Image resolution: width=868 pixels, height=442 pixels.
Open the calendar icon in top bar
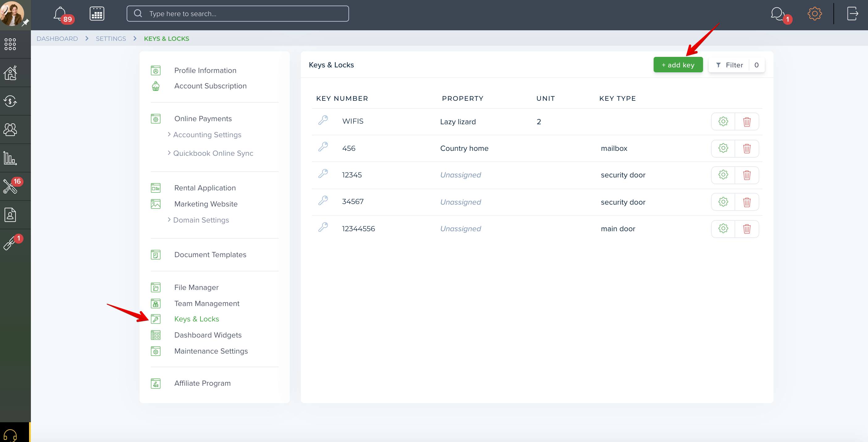point(97,14)
